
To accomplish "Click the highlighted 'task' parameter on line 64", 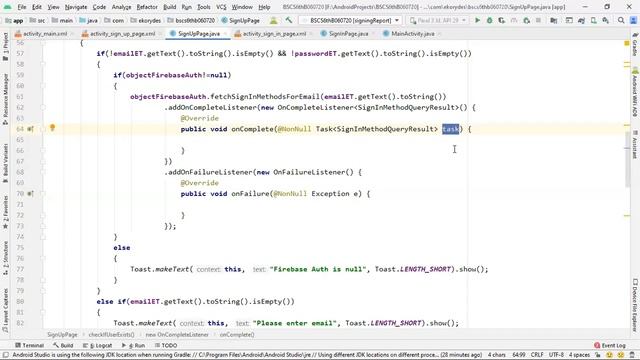I will [x=451, y=129].
